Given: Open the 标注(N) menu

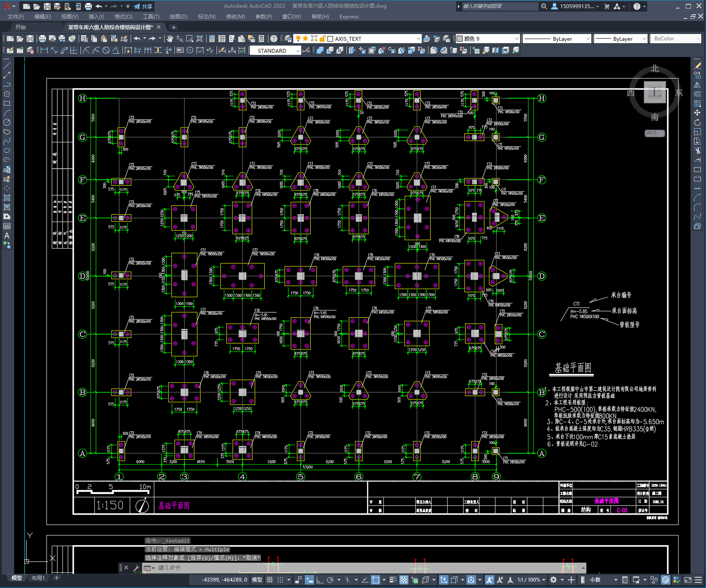Looking at the screenshot, I should (206, 17).
